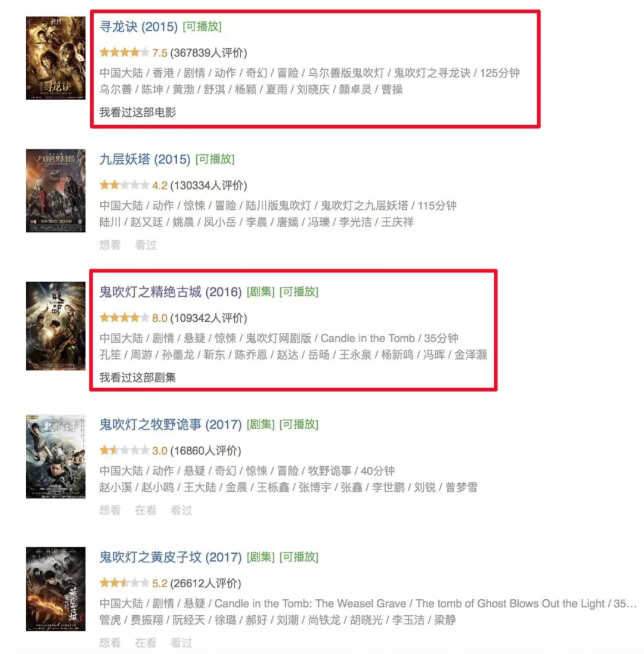The width and height of the screenshot is (644, 654).
Task: Open 鬼吹灯之牧野诡事 (2017) title link
Action: click(170, 424)
